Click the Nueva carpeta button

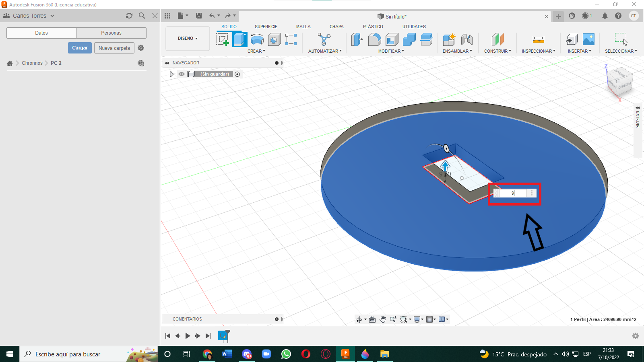(x=114, y=48)
